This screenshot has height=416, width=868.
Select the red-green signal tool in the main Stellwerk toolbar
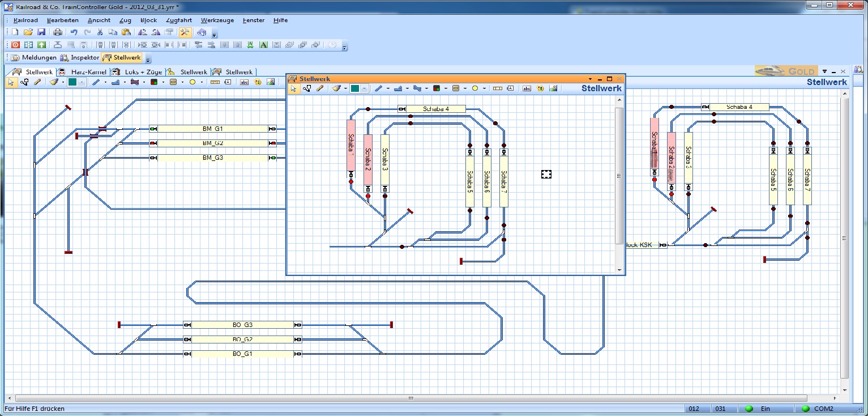[154, 82]
